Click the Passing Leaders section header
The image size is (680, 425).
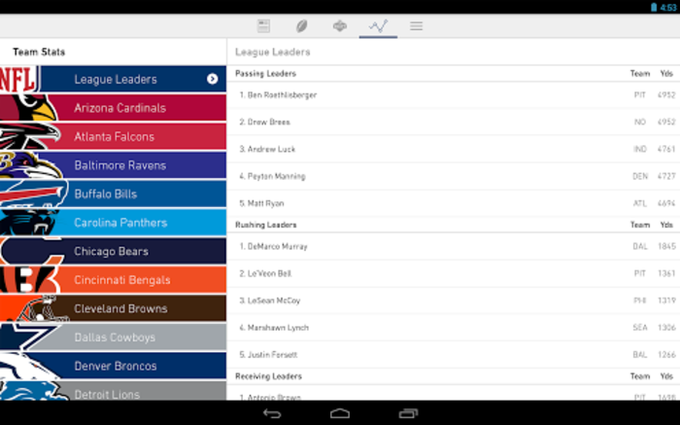click(x=265, y=73)
